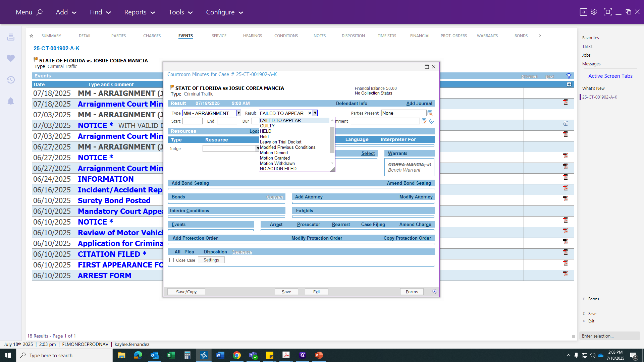Open the Find menu dropdown
Viewport: 644px width, 362px height.
coord(100,12)
